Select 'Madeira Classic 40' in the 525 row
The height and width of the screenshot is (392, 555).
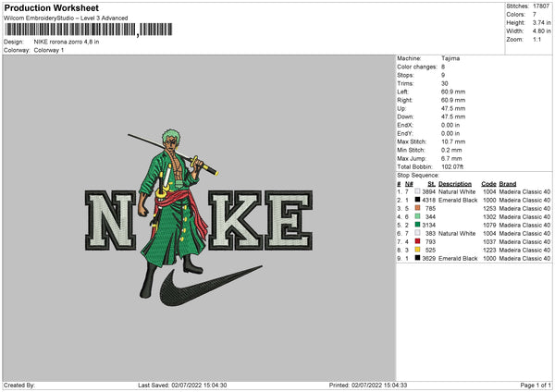pos(524,251)
